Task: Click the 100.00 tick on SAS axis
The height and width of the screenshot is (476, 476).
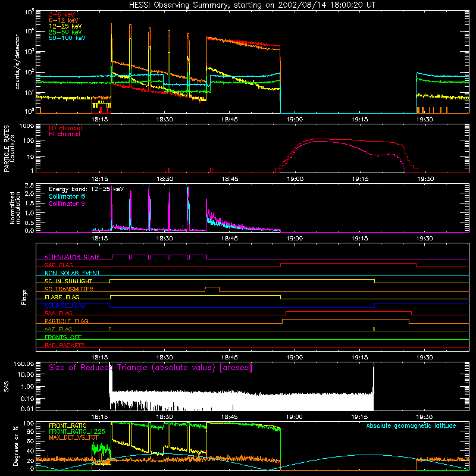Action: (24, 364)
